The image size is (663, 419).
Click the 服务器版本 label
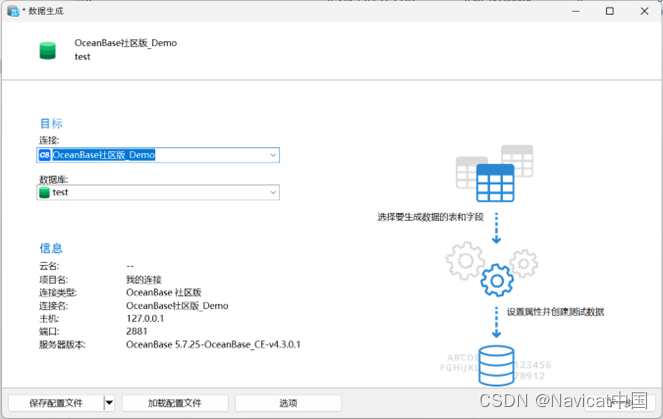(62, 345)
